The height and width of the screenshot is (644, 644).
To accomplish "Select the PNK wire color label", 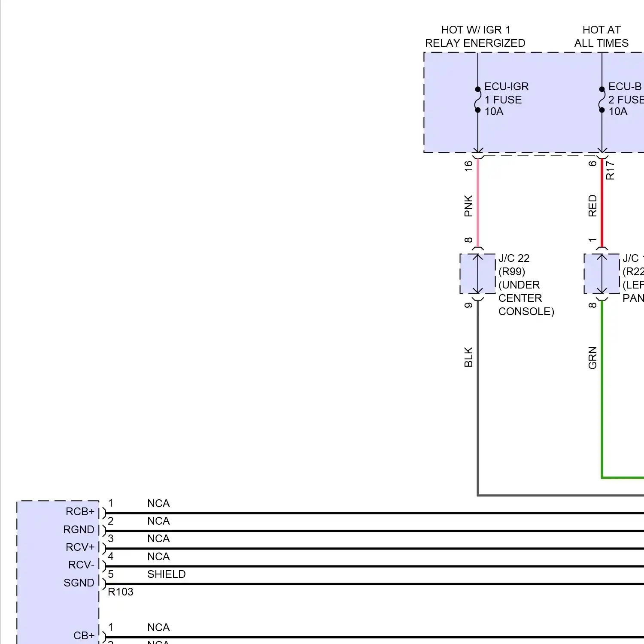I will 468,206.
